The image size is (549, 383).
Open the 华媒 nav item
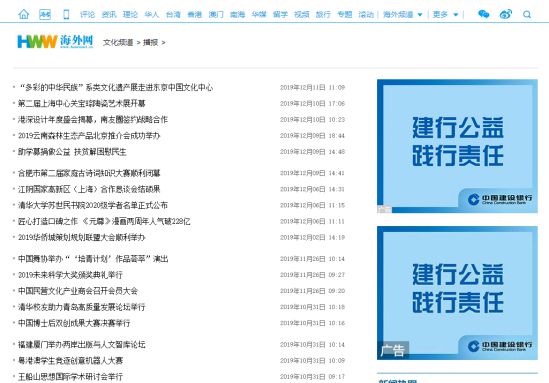pos(259,15)
